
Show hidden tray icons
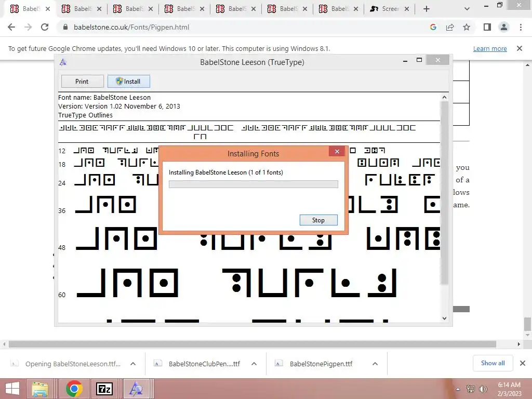click(x=458, y=389)
